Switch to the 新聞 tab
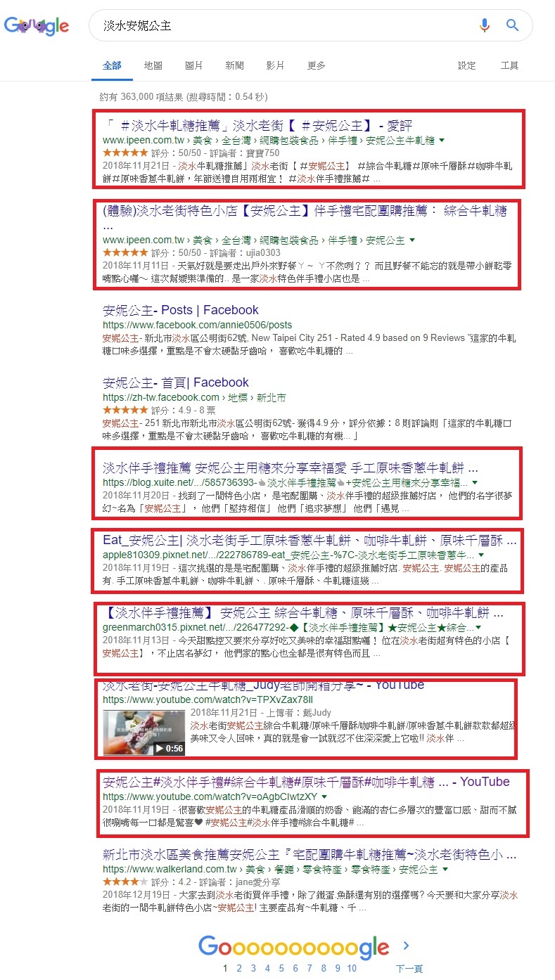The image size is (555, 980). pos(234,65)
